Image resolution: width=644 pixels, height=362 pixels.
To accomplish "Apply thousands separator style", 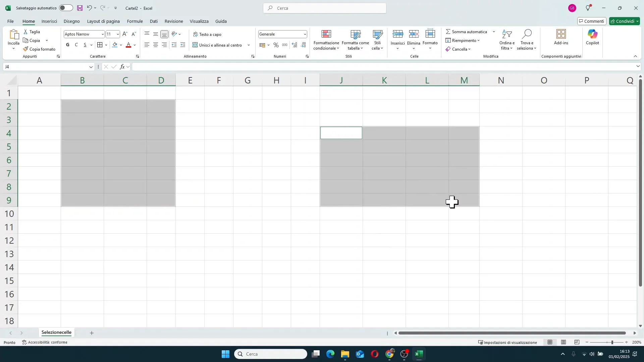I will [285, 45].
